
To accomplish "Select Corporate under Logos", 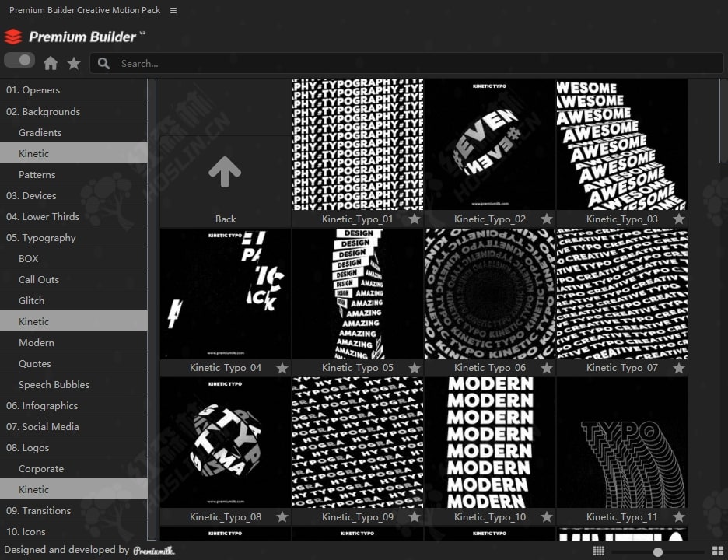I will coord(74,468).
